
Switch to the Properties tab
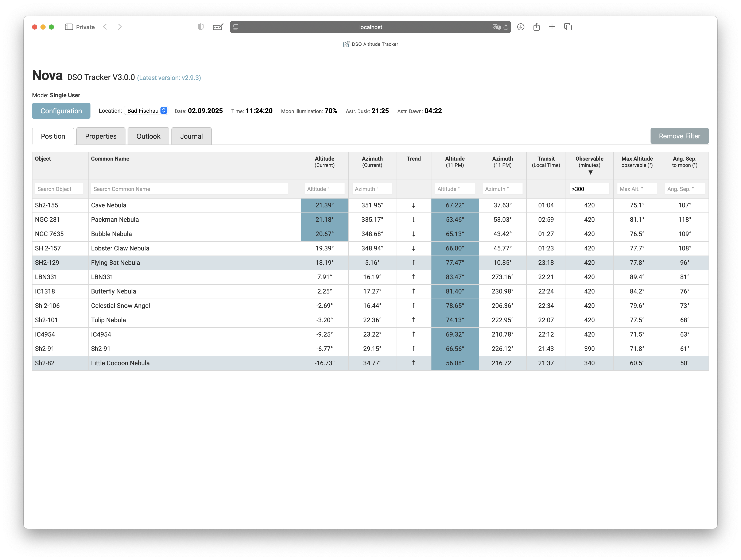click(x=101, y=136)
